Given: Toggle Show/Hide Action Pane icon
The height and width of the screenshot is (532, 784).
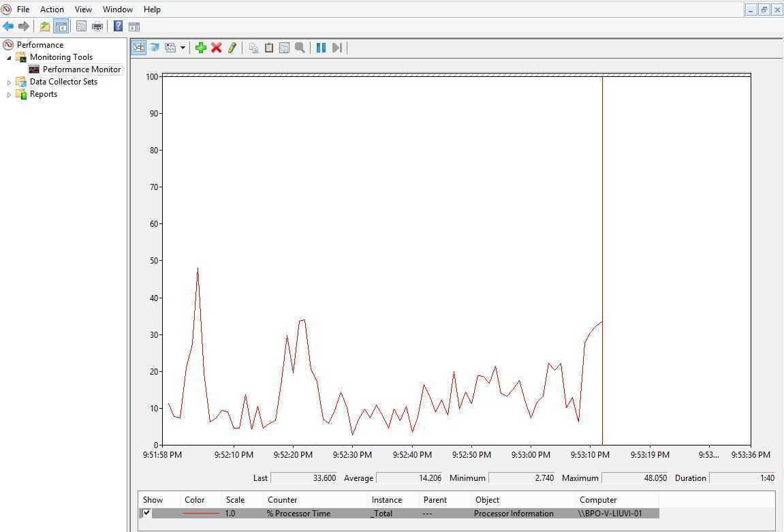Looking at the screenshot, I should [134, 27].
